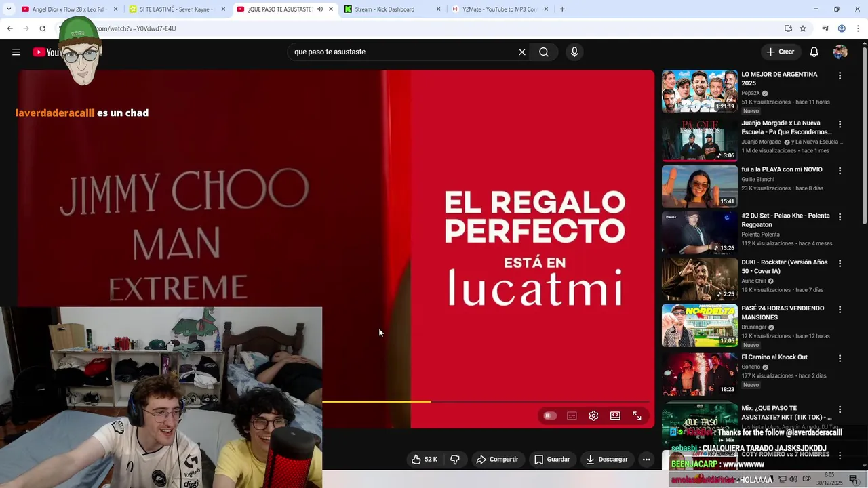The image size is (868, 488).
Task: Select the QUE PASO TE ASUSTASTE tab
Action: [278, 9]
